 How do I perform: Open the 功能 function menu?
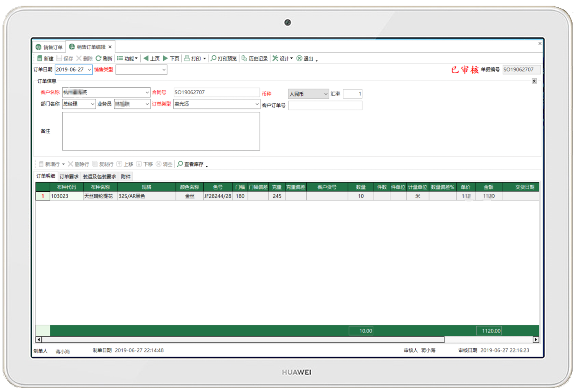click(127, 58)
